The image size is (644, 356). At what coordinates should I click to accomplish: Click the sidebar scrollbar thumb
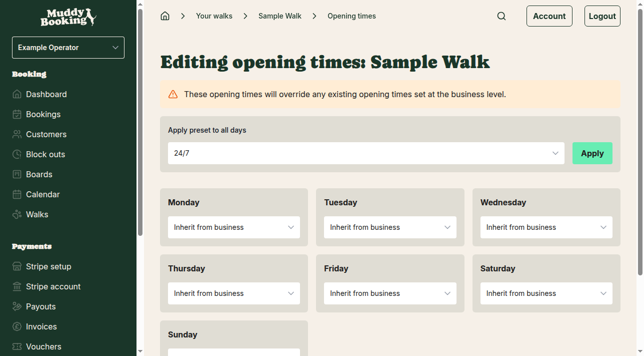tap(140, 122)
